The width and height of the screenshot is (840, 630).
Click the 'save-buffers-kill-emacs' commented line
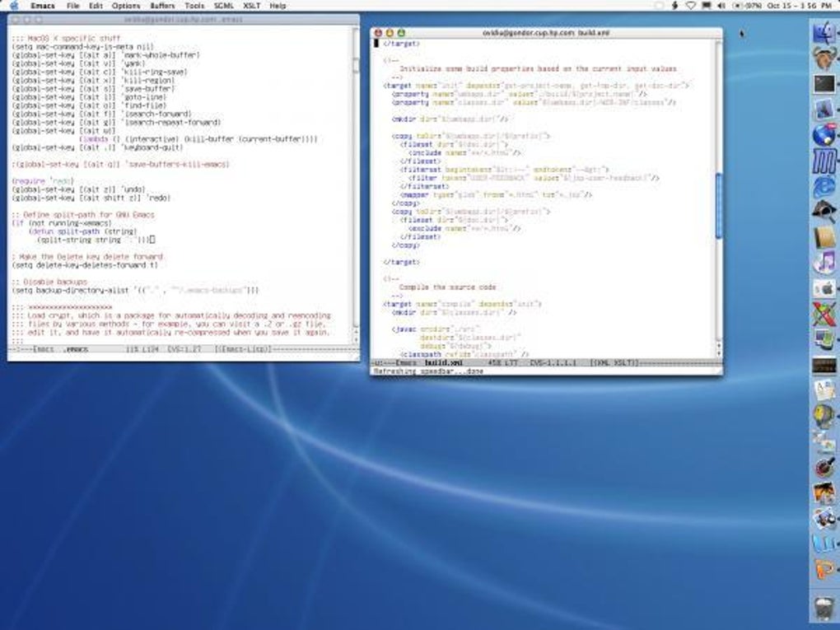(x=120, y=165)
